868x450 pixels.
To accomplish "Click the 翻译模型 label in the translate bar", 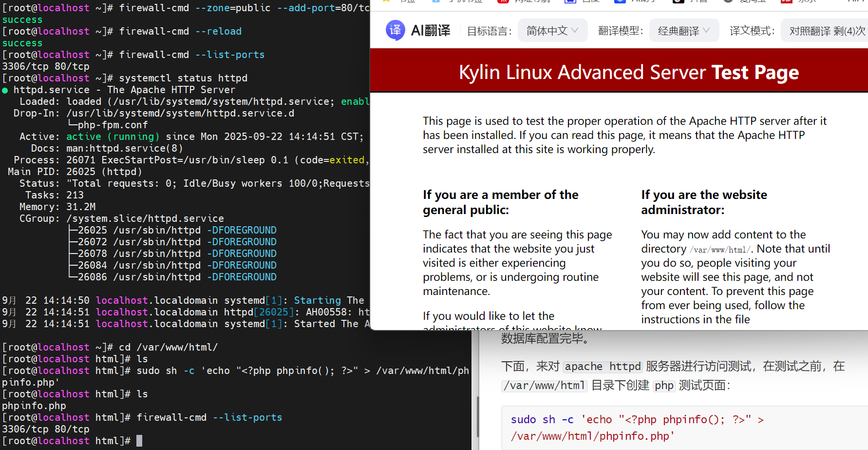I will pyautogui.click(x=621, y=31).
